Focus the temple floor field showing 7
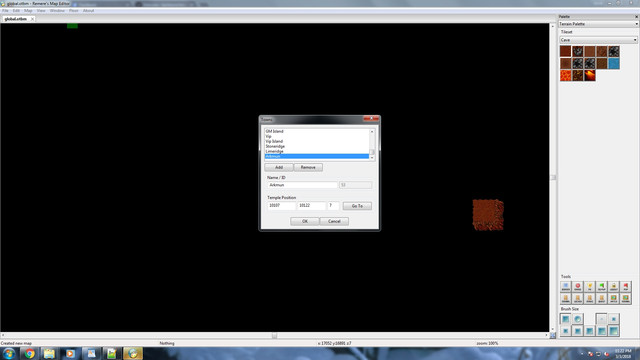 (x=333, y=206)
